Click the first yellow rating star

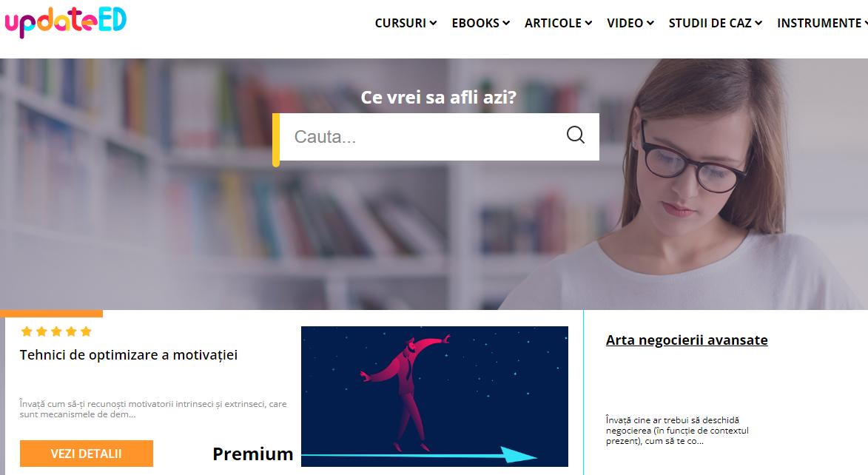[x=26, y=331]
